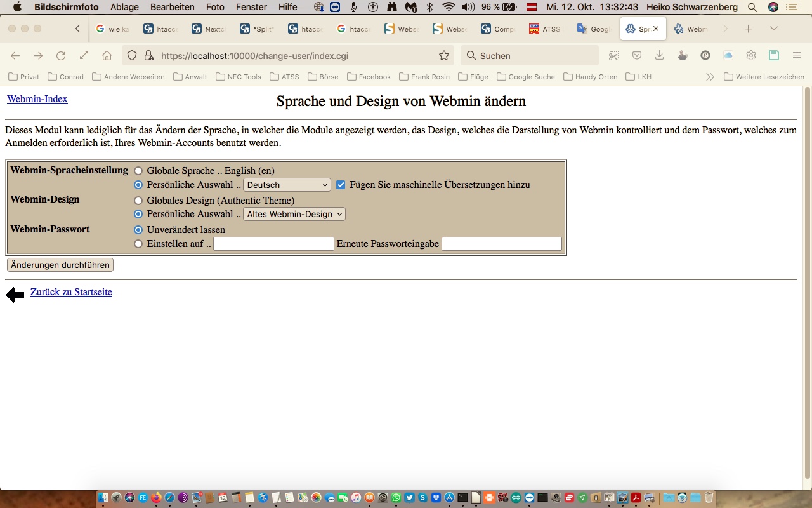Open the Deutsch language dropdown
Image resolution: width=812 pixels, height=508 pixels.
pyautogui.click(x=287, y=185)
